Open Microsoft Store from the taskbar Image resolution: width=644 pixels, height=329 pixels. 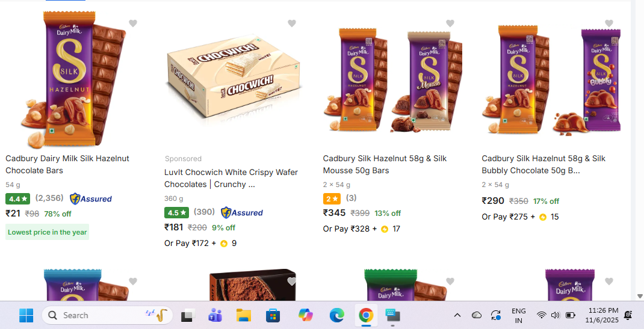pos(273,315)
